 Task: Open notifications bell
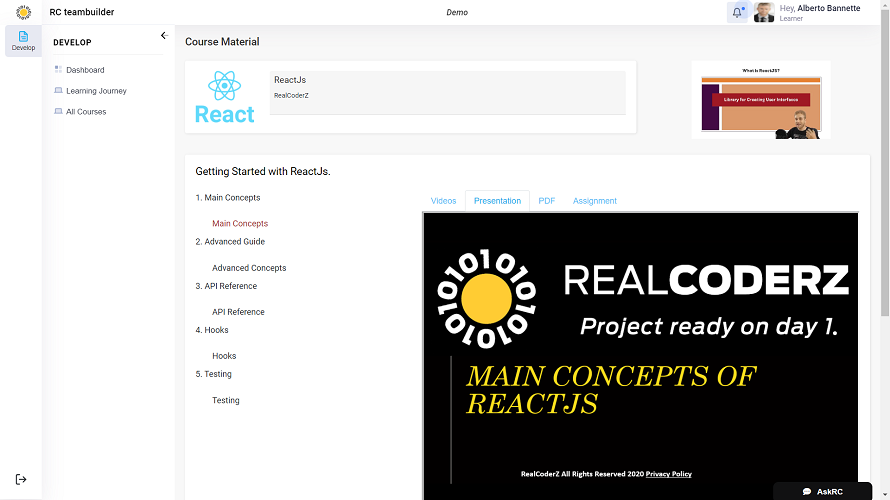[x=737, y=12]
